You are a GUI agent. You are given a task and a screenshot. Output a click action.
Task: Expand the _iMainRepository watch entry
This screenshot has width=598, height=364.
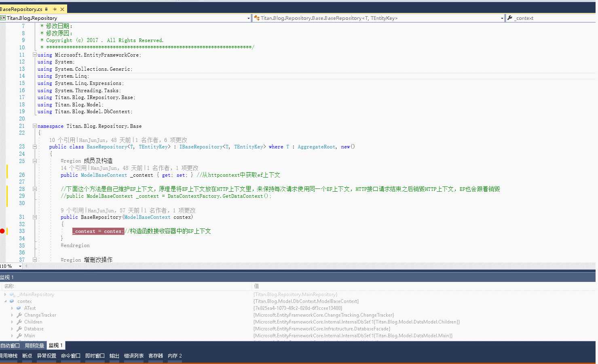click(5, 294)
